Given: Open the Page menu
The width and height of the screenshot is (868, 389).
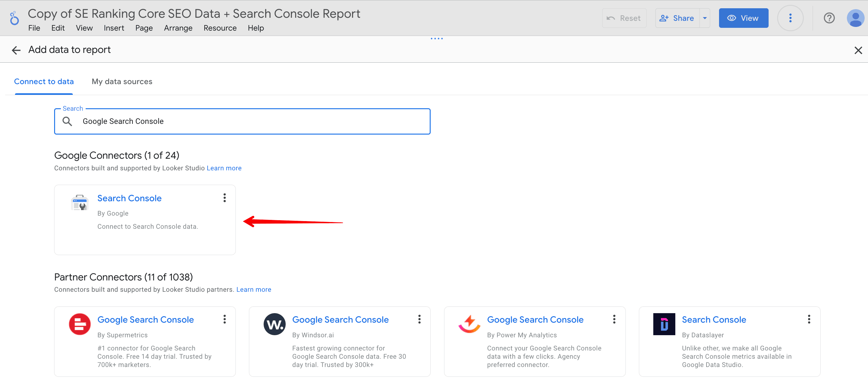Looking at the screenshot, I should [x=144, y=28].
